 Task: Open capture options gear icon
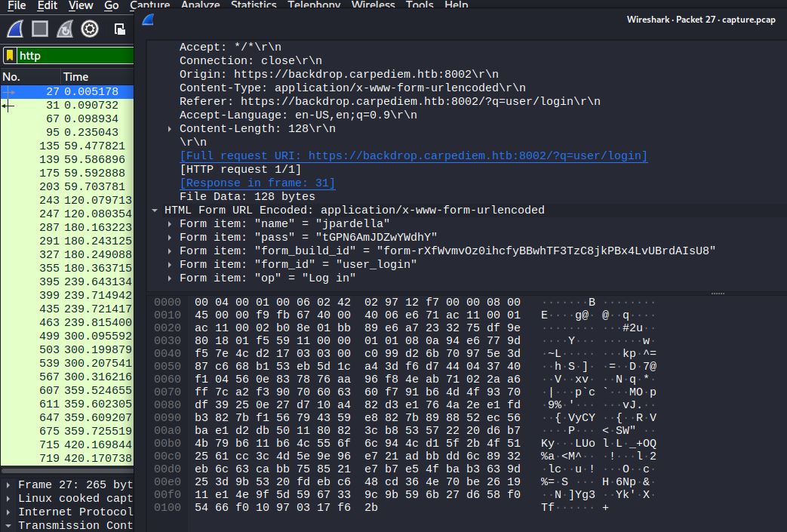click(x=90, y=29)
